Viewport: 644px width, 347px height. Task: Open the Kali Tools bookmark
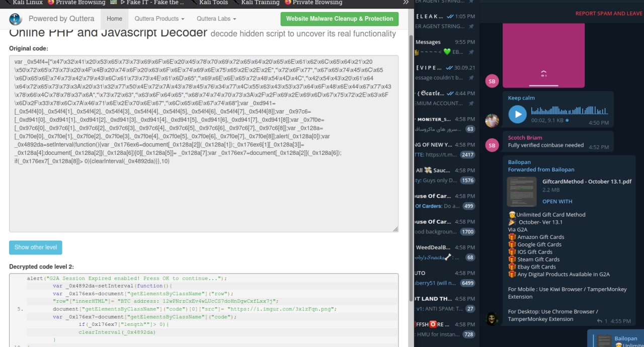tap(213, 3)
